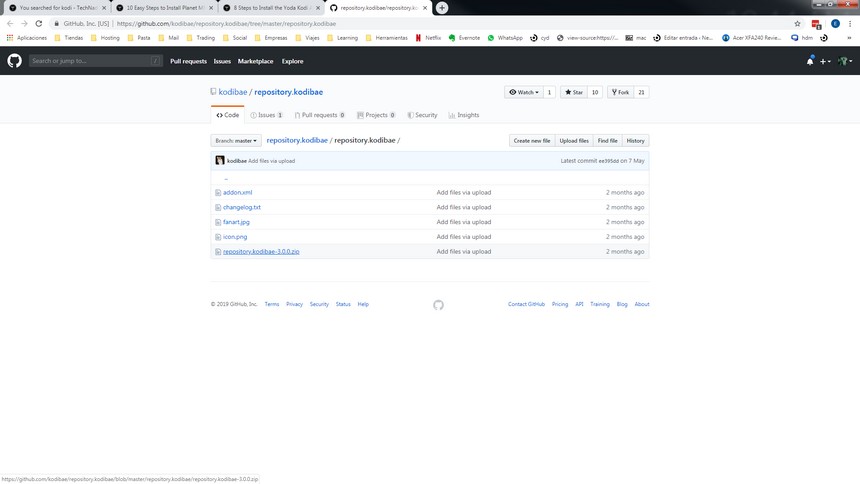
Task: Click the star count 10
Action: [x=595, y=92]
